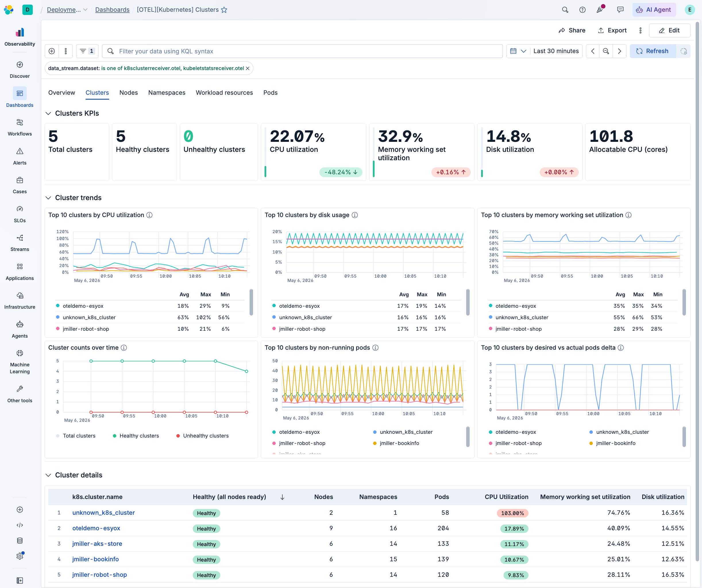Zoom out the time range
702x588 pixels.
(x=606, y=51)
